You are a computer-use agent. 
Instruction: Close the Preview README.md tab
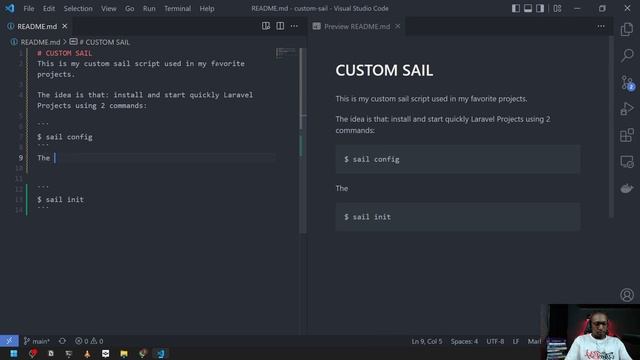tap(398, 26)
